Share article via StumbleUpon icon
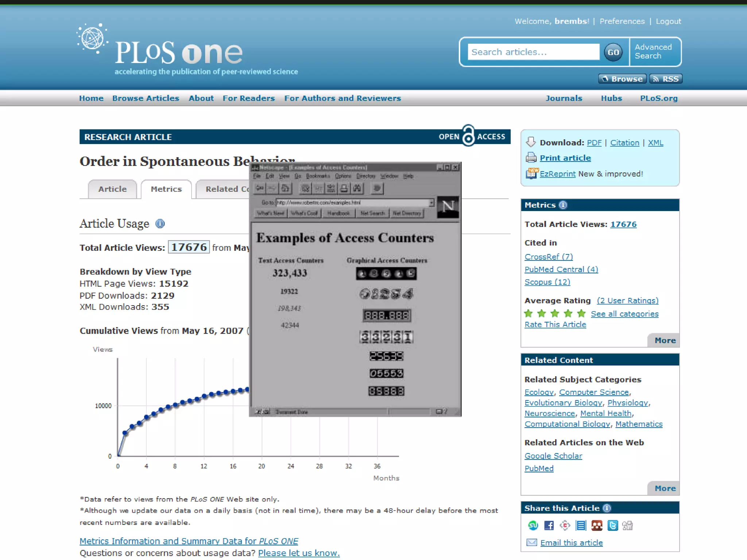Viewport: 747px width, 560px height. pyautogui.click(x=533, y=525)
